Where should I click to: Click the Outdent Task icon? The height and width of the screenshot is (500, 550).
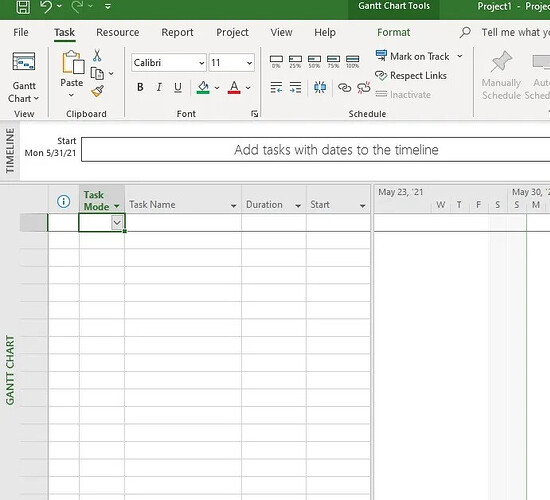click(x=276, y=87)
